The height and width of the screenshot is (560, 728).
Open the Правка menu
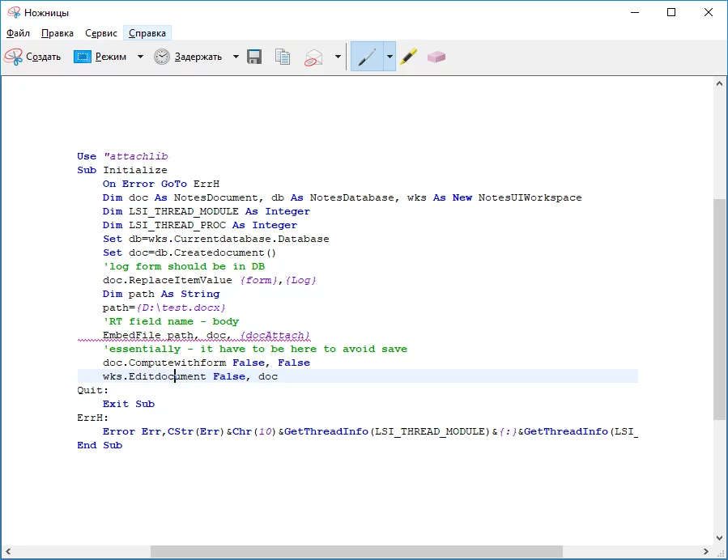click(x=57, y=33)
